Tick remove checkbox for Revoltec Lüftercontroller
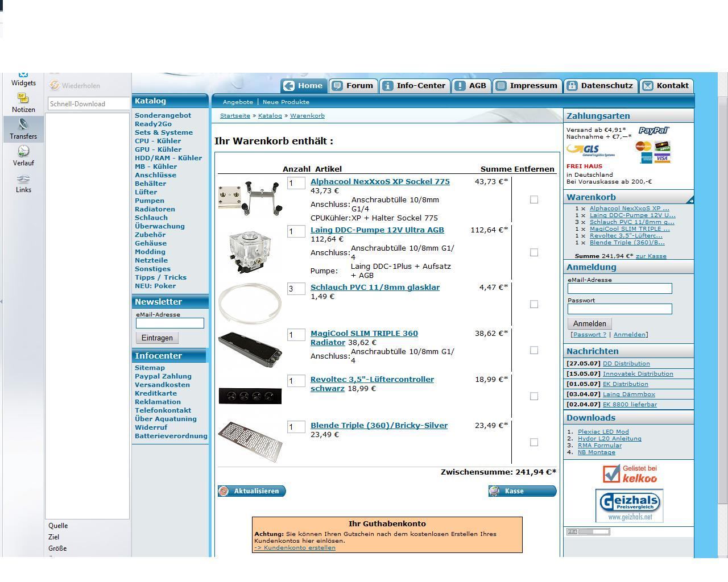Viewport: 728px width, 582px height. 533,396
